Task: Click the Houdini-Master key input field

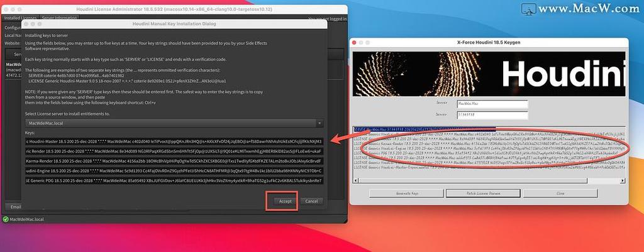Action: pos(174,141)
